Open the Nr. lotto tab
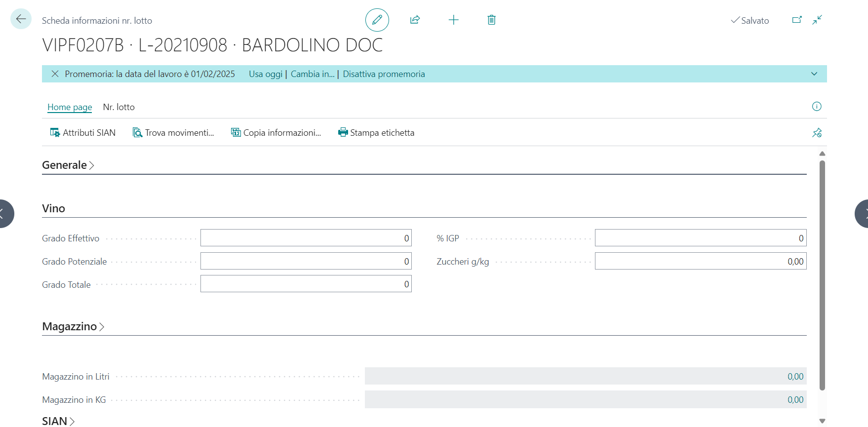 tap(118, 107)
